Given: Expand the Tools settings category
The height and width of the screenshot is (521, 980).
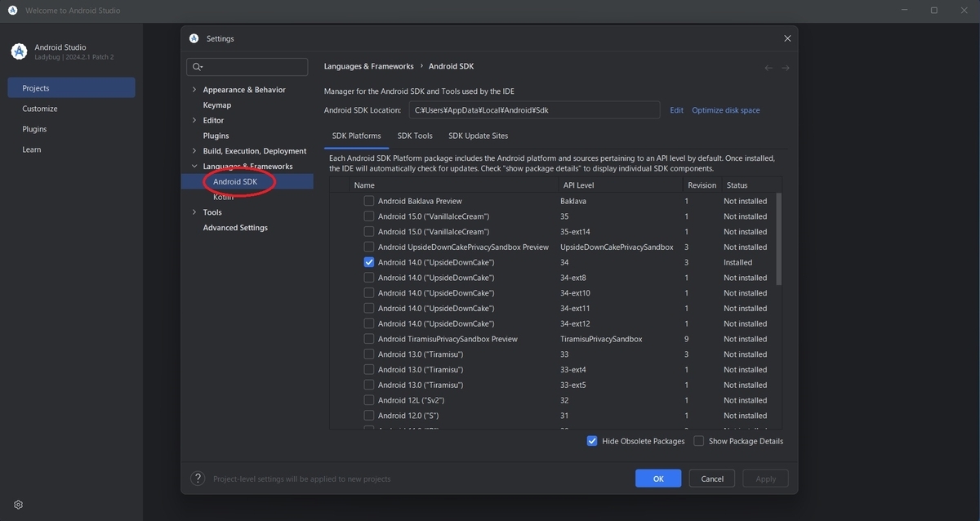Looking at the screenshot, I should (x=194, y=211).
